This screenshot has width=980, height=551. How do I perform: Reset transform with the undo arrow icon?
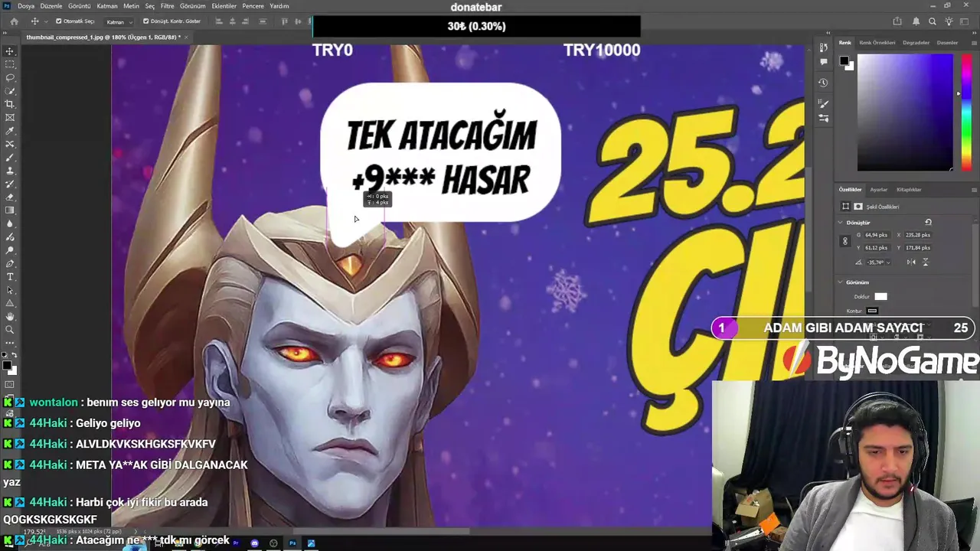coord(929,222)
